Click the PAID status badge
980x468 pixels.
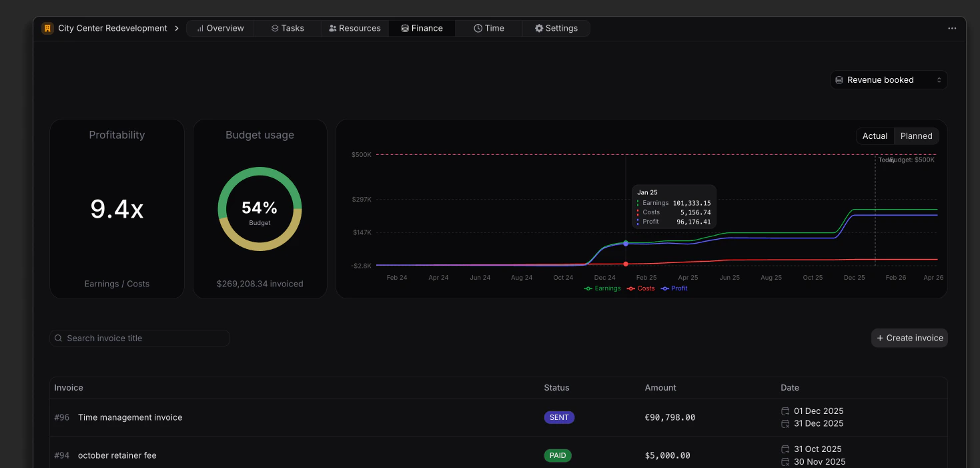558,455
